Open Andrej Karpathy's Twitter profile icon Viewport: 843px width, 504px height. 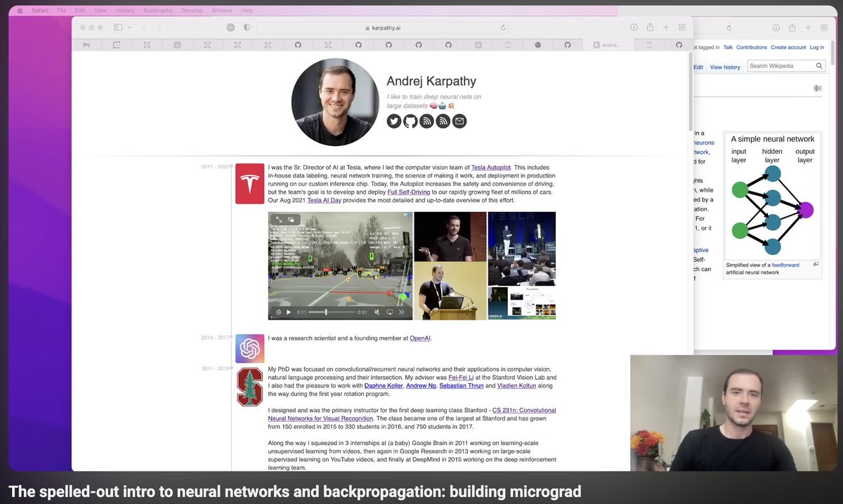(x=394, y=121)
